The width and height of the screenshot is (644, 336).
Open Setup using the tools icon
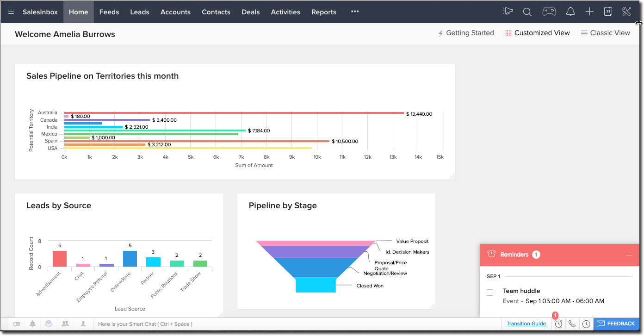(x=626, y=11)
